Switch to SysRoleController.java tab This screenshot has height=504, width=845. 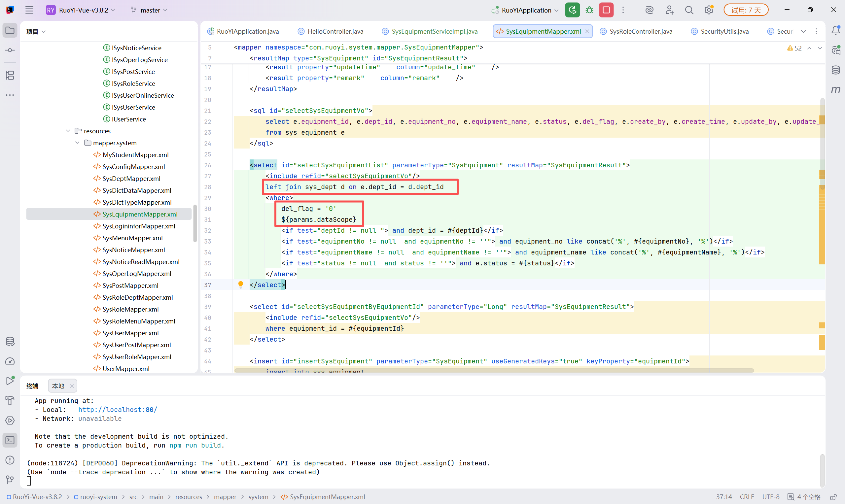(636, 31)
